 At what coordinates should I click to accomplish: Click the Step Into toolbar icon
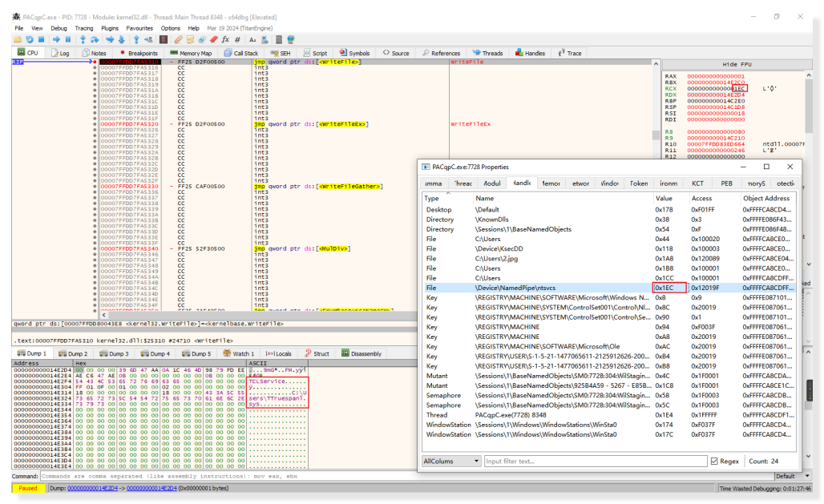coord(83,39)
